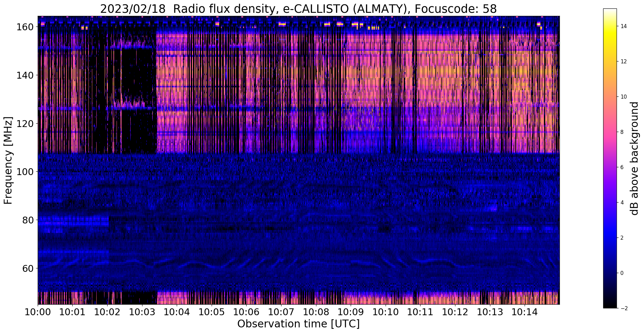Click the 10:07 time tick label
This screenshot has width=644, height=333.
click(x=281, y=312)
